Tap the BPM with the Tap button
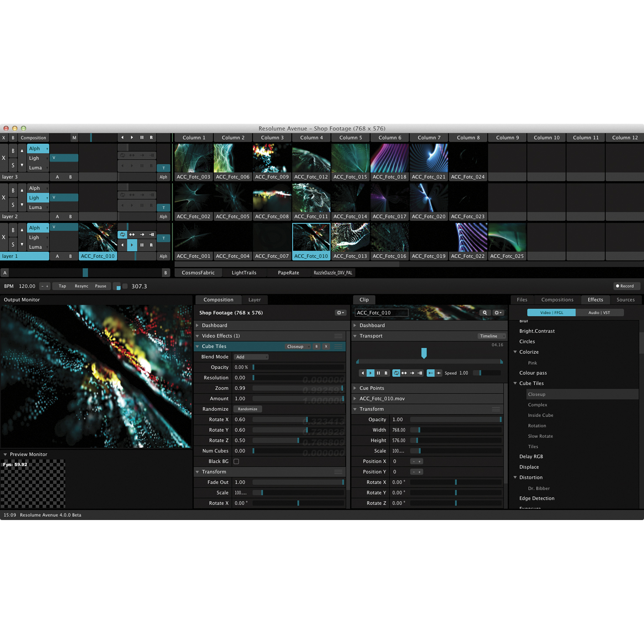 tap(62, 286)
